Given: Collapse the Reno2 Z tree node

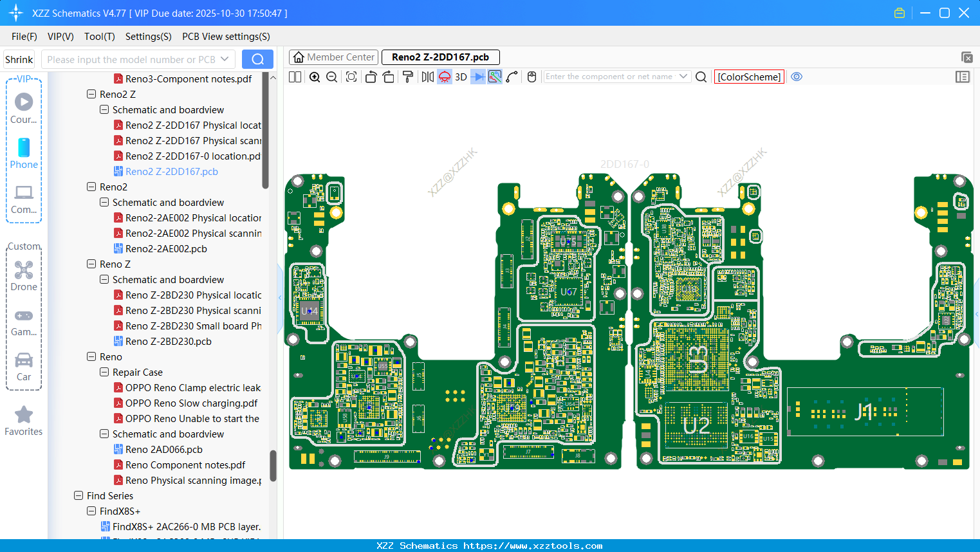Looking at the screenshot, I should tap(91, 95).
